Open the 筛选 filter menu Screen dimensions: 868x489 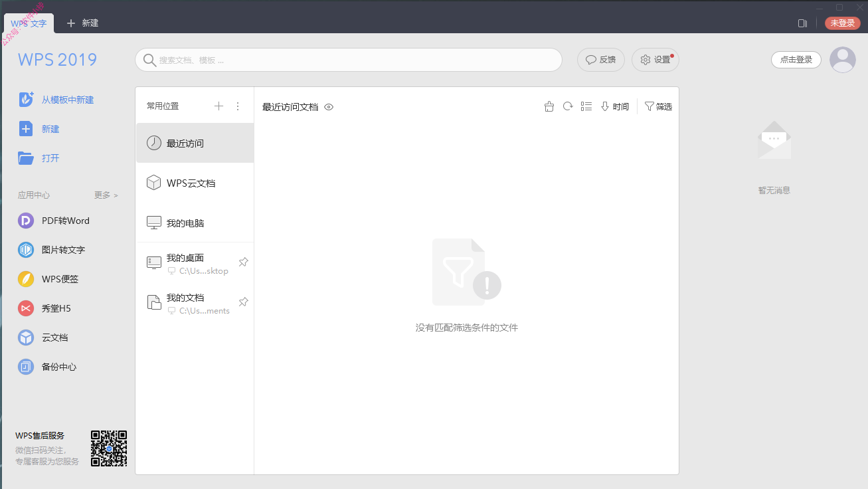click(x=658, y=106)
